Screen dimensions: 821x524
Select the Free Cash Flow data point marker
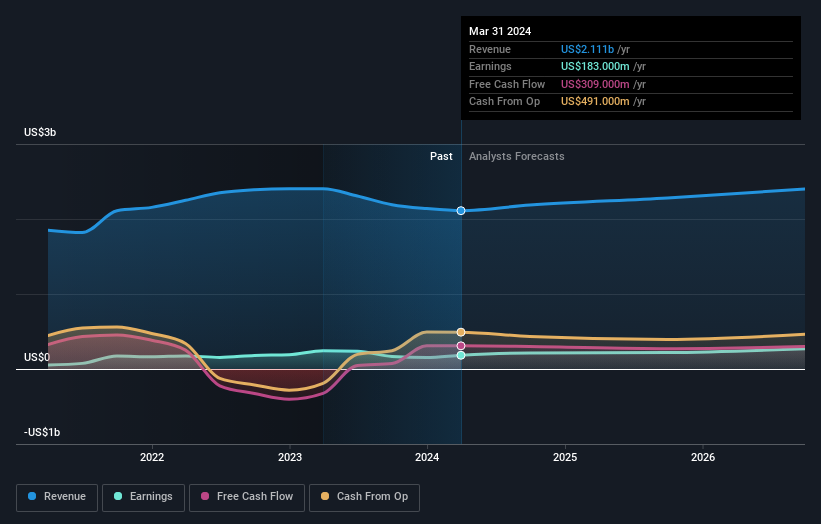tap(461, 345)
